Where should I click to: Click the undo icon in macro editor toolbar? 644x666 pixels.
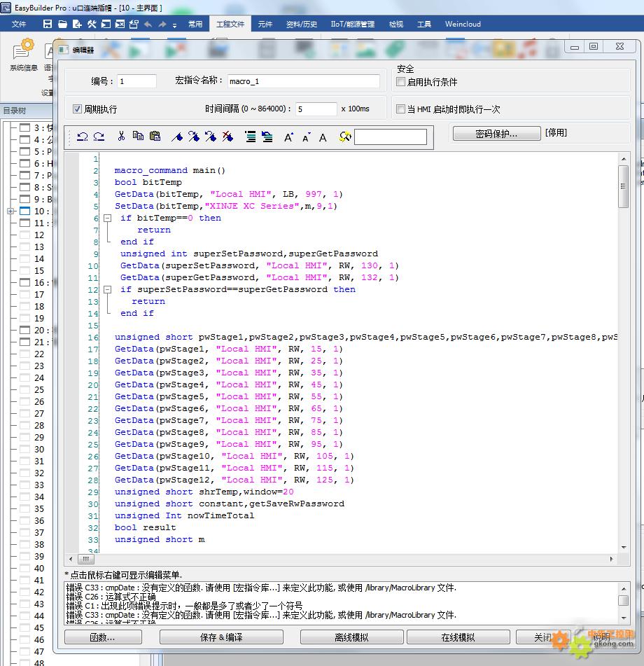click(83, 137)
